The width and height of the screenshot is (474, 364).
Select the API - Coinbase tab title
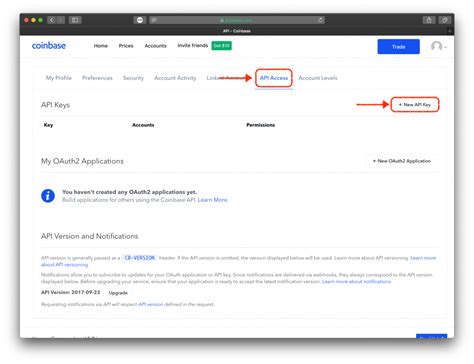[x=237, y=31]
